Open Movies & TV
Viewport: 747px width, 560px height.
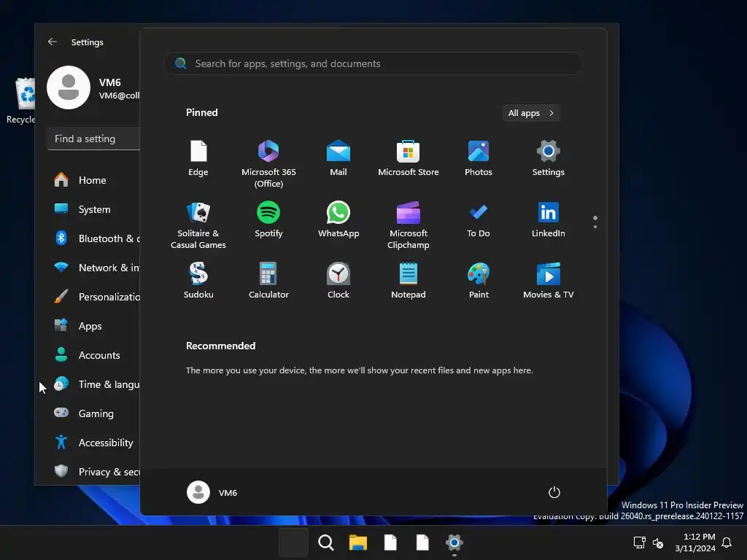tap(549, 281)
